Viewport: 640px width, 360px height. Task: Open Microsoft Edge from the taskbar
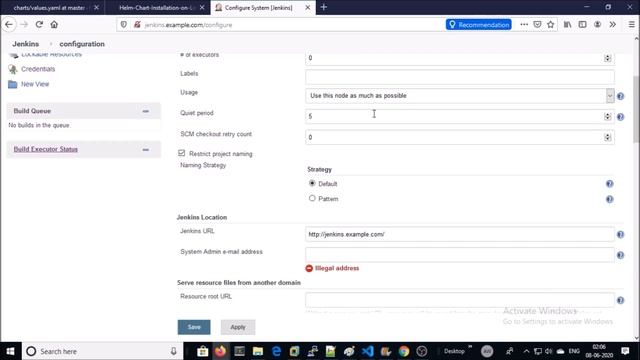(x=276, y=351)
